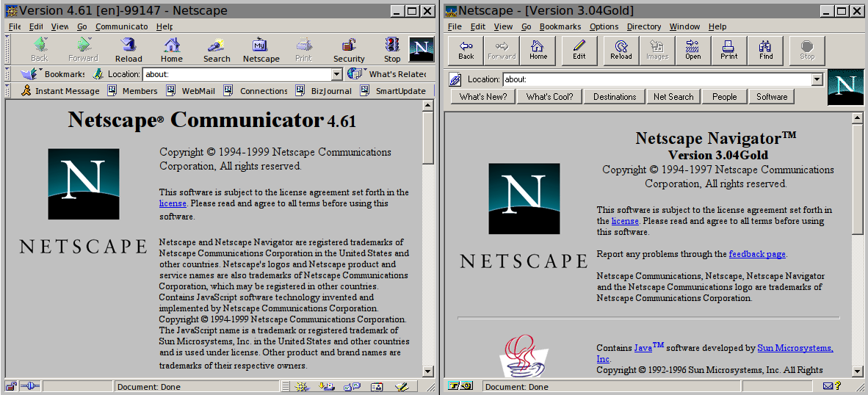Click the Net Search directory button
The width and height of the screenshot is (868, 395).
click(x=673, y=97)
